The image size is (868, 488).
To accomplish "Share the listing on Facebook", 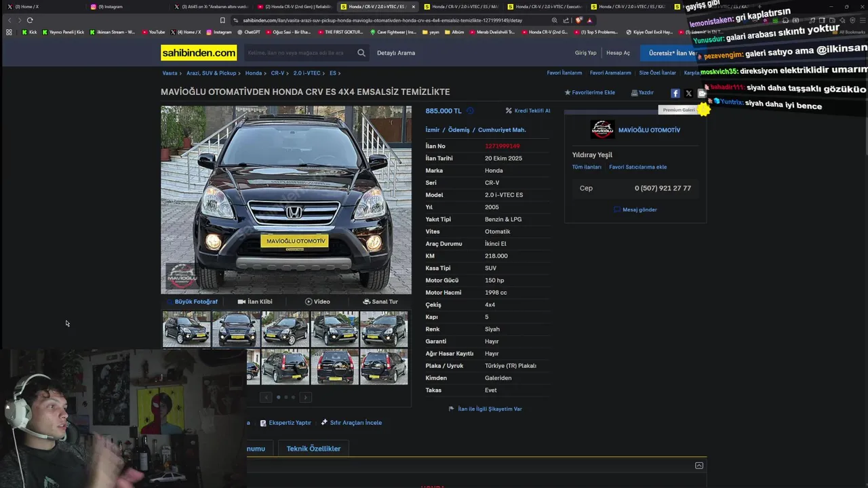I will pyautogui.click(x=675, y=94).
